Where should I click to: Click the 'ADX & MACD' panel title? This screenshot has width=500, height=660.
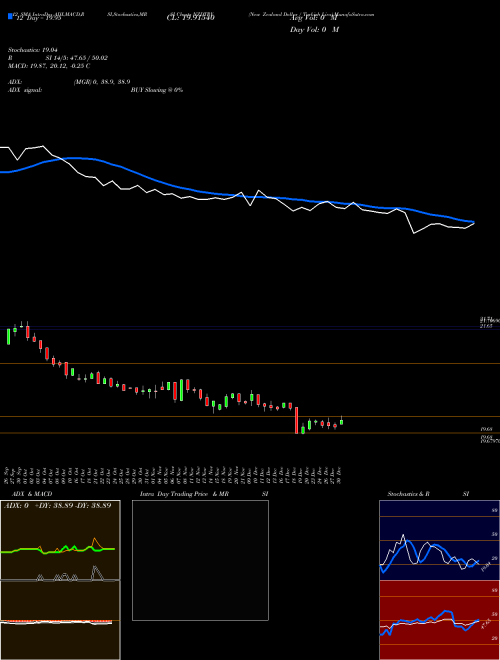[x=32, y=494]
